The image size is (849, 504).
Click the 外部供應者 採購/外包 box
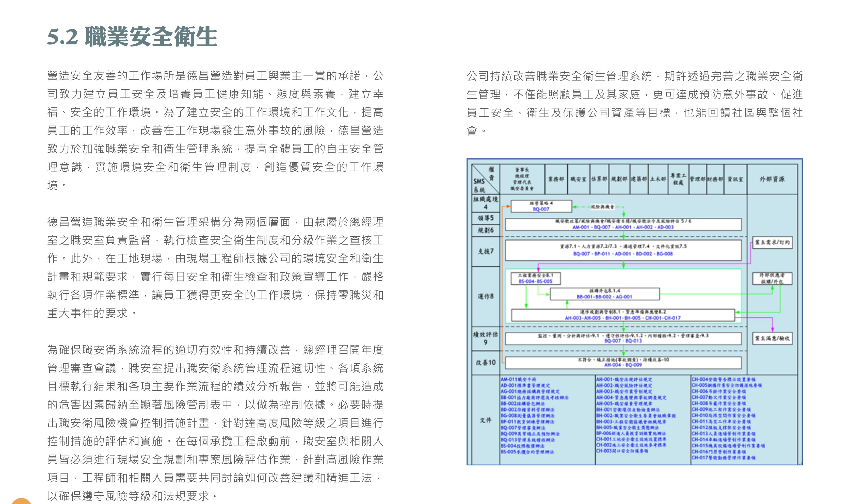click(x=772, y=278)
